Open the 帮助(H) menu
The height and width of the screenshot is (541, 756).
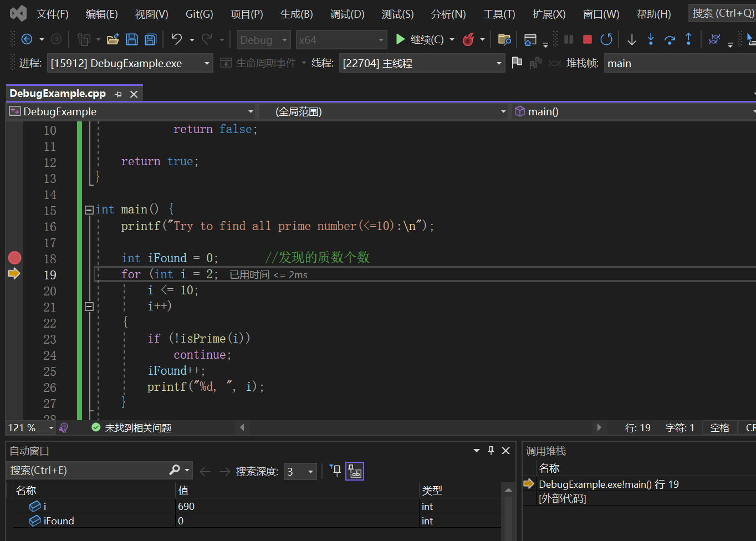click(654, 14)
